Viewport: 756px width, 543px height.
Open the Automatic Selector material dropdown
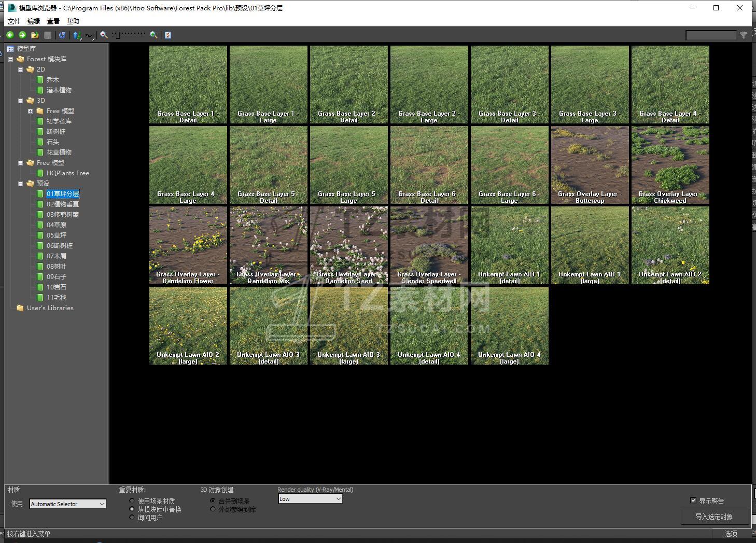click(67, 504)
